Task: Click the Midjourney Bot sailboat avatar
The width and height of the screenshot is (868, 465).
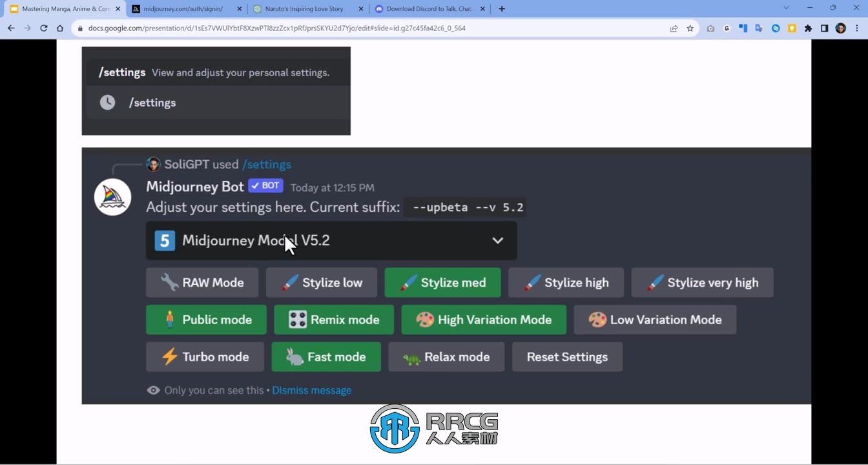Action: click(113, 197)
